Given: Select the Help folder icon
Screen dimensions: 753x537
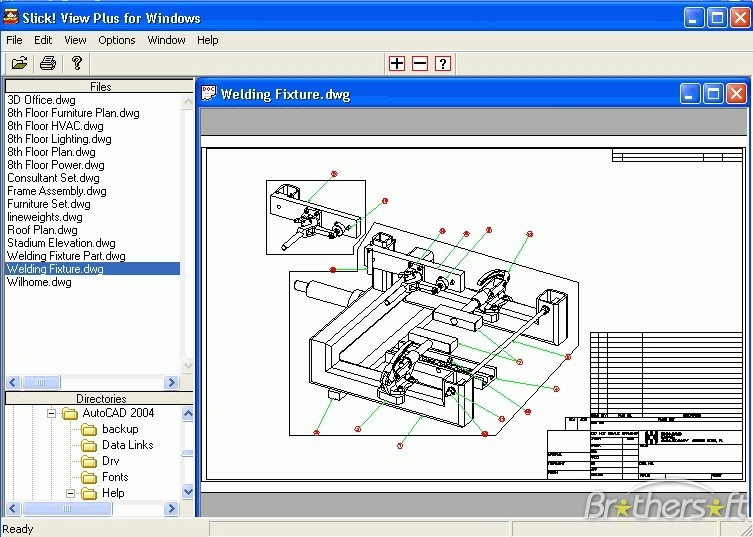Looking at the screenshot, I should tap(89, 493).
